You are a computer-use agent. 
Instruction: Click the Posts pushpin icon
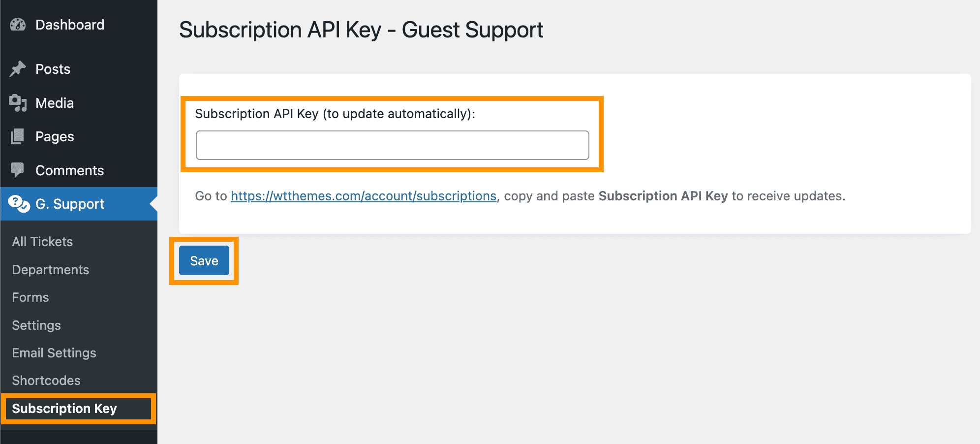[18, 69]
